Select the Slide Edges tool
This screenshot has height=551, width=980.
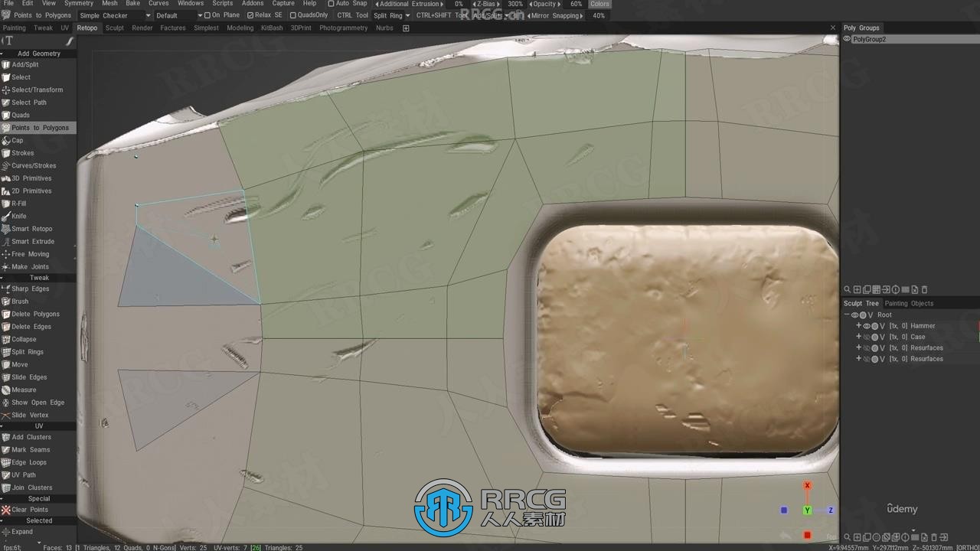[x=38, y=377]
